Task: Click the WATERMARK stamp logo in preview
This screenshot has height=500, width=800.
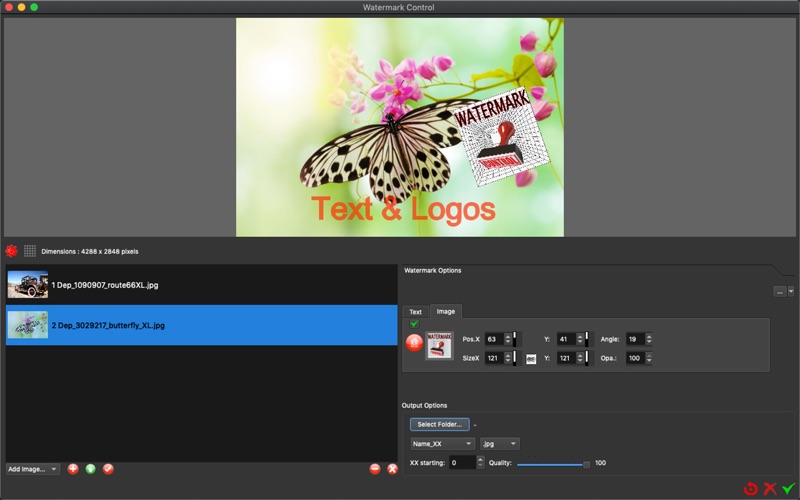Action: 502,136
